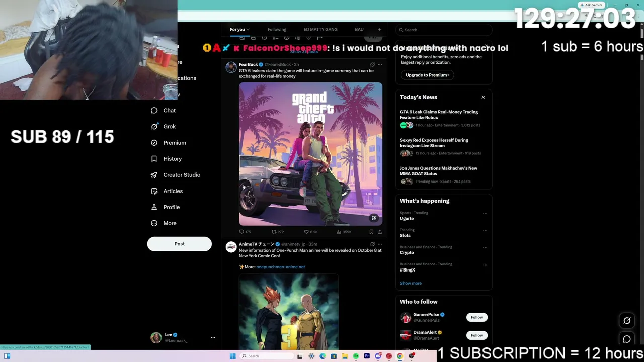Open FearBuck's profile avatar
644x362 pixels.
click(231, 67)
